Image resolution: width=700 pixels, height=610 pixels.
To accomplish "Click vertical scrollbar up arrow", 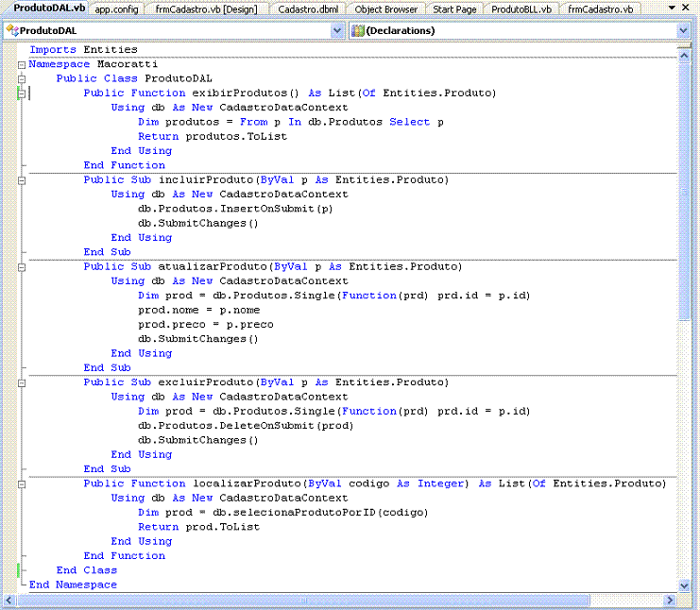I will pyautogui.click(x=684, y=56).
